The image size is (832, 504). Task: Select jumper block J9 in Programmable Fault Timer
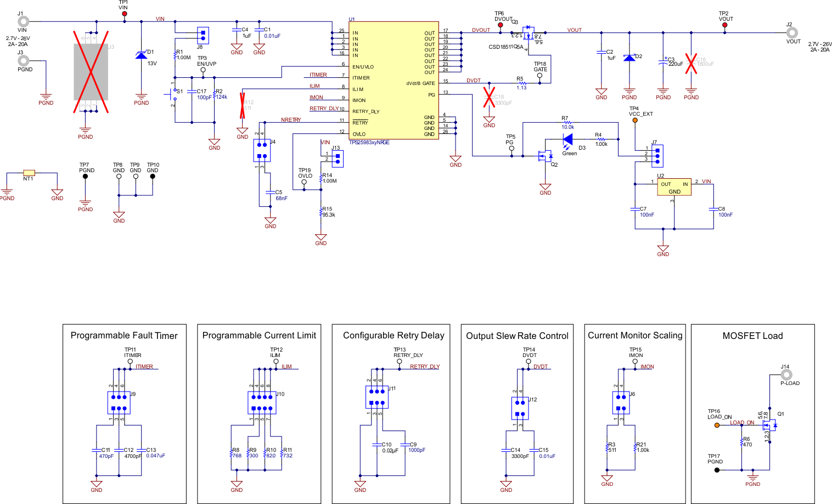[x=120, y=402]
